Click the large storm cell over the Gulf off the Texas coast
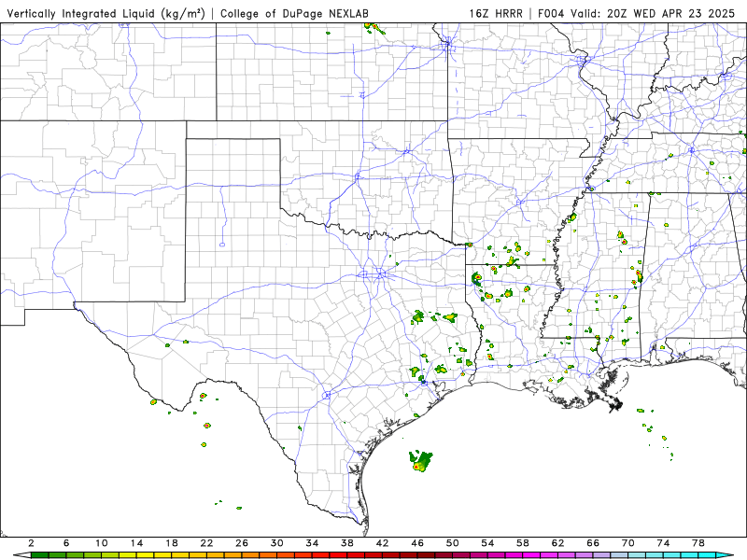 pos(420,461)
